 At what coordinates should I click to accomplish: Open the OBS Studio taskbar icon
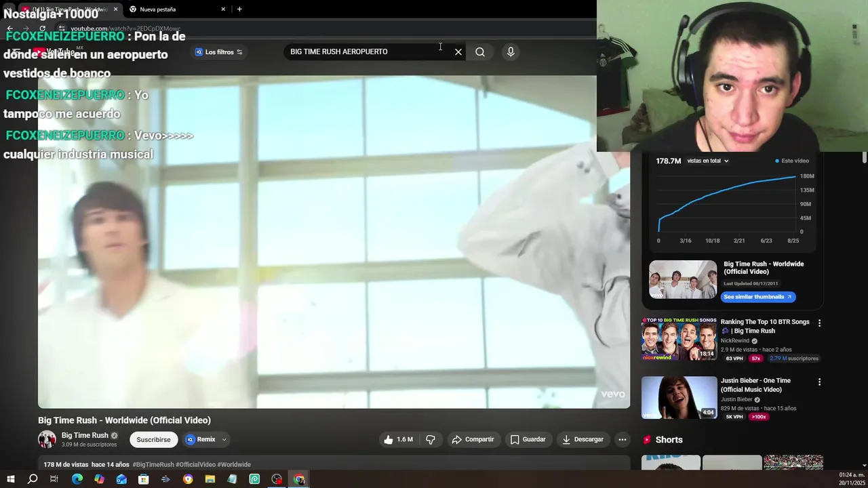pos(277,479)
